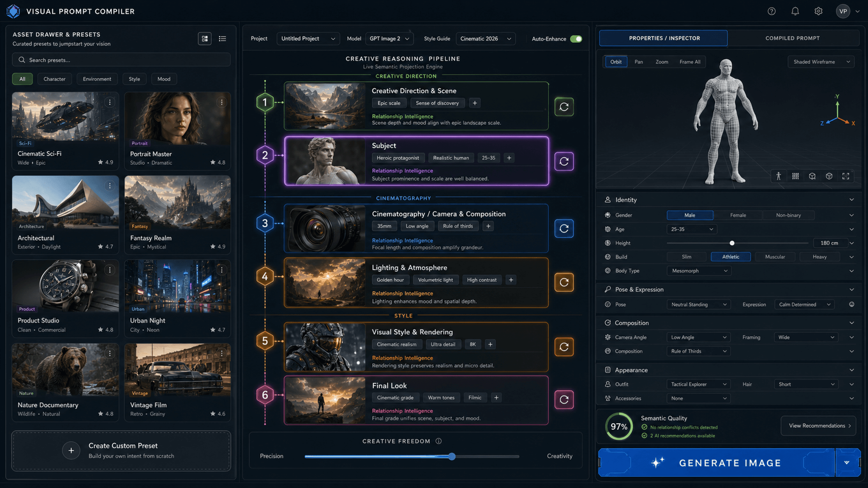Open the Shaded Wireframe display dropdown
The width and height of the screenshot is (868, 488).
point(821,62)
